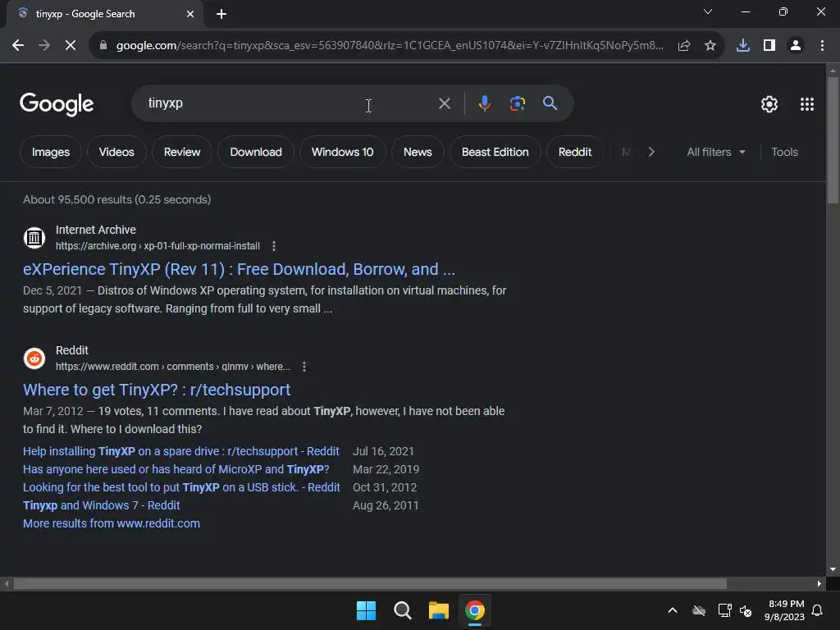Open Chrome profile menu
840x630 pixels.
pyautogui.click(x=796, y=46)
